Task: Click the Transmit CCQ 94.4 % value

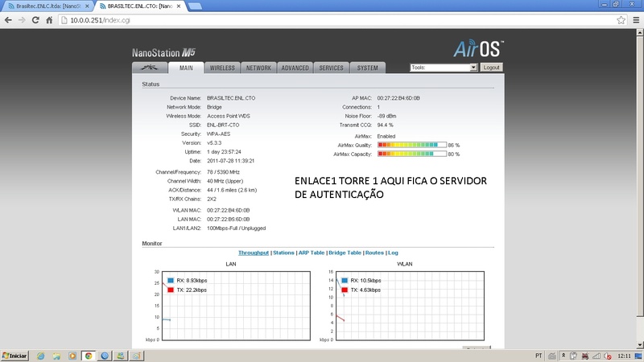Action: point(386,125)
